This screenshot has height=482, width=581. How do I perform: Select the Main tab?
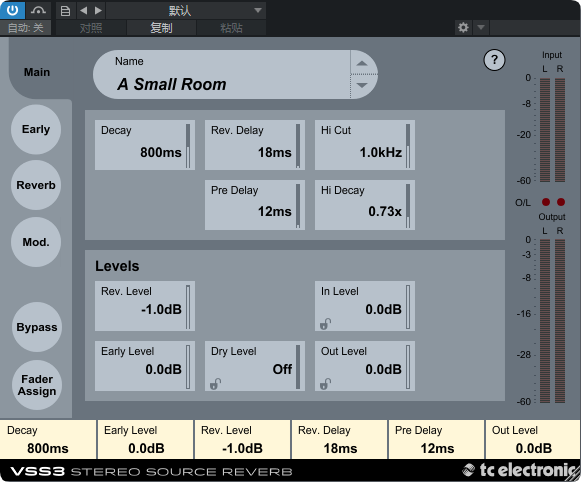(x=37, y=72)
